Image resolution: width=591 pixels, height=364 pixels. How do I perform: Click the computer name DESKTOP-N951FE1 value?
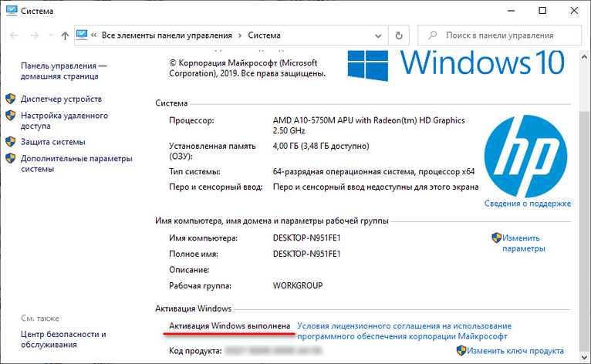coord(306,238)
